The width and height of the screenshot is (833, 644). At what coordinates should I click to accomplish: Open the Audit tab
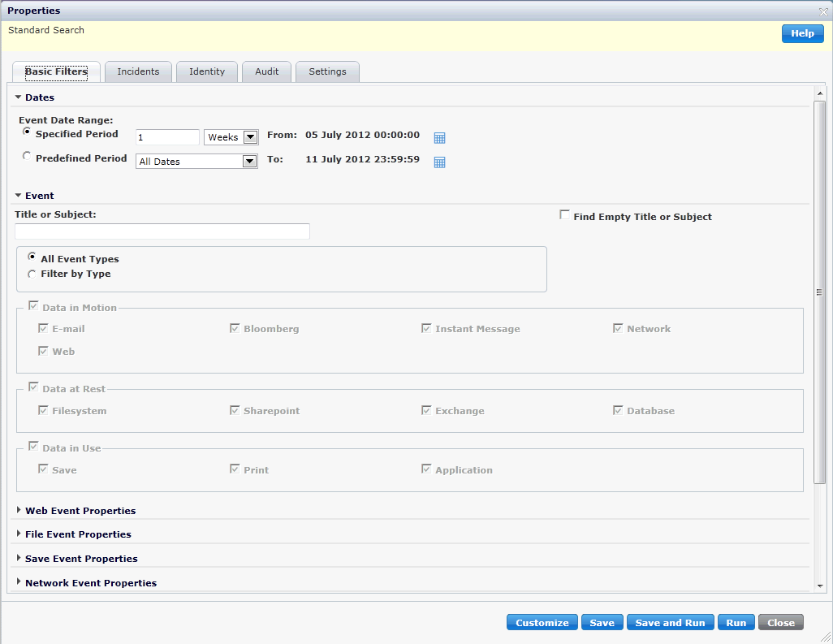(x=266, y=71)
